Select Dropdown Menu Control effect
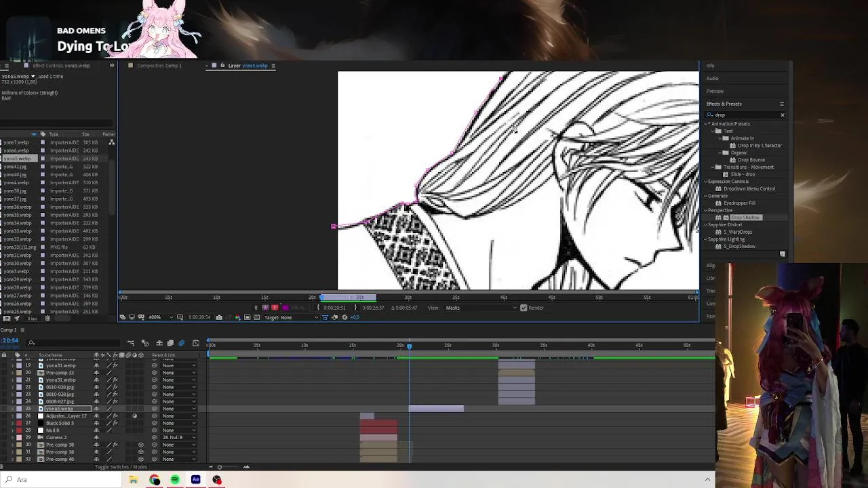The width and height of the screenshot is (868, 488). coord(749,188)
